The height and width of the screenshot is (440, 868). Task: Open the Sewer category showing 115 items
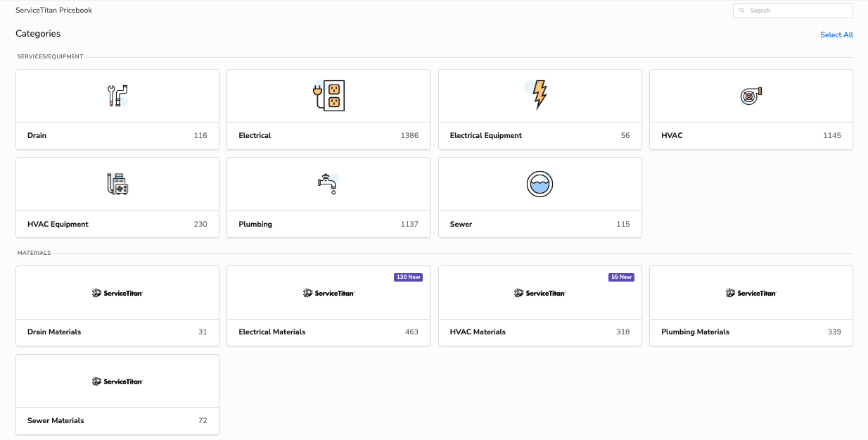pyautogui.click(x=539, y=197)
